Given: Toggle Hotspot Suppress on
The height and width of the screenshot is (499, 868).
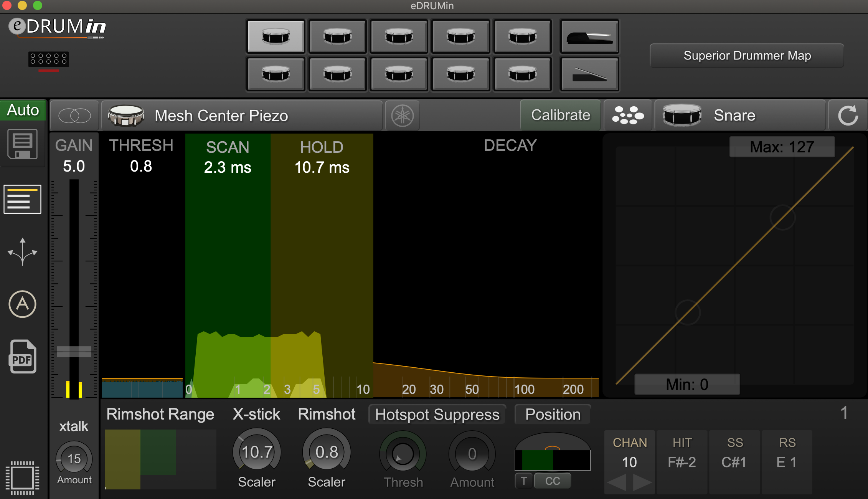Looking at the screenshot, I should coord(437,415).
